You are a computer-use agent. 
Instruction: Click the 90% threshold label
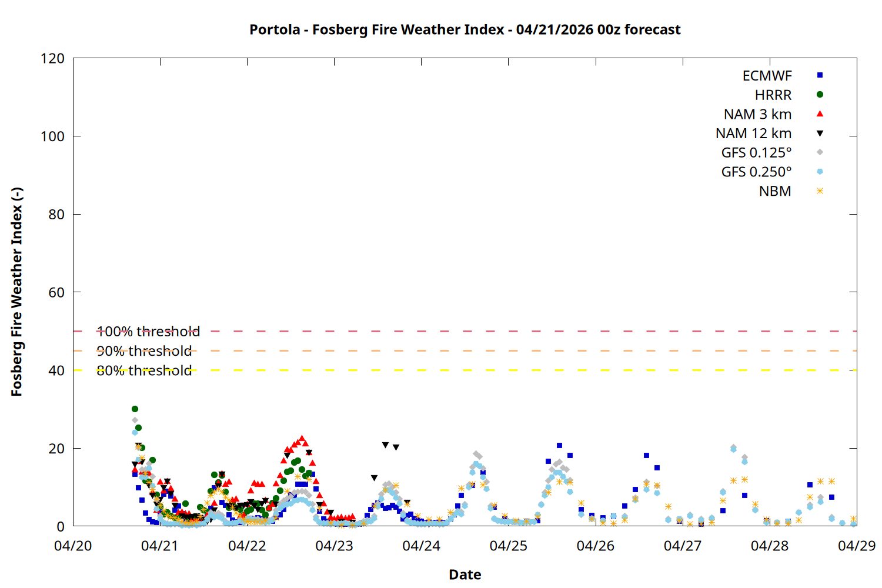pos(144,351)
